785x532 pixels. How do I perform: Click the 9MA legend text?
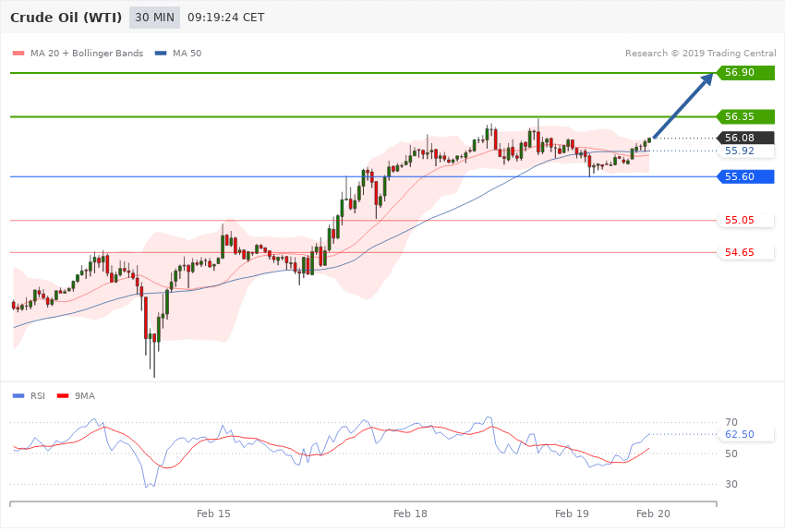pos(85,396)
